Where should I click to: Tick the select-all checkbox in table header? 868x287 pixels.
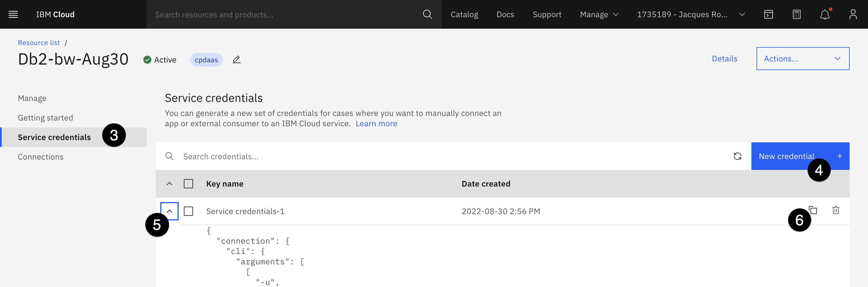[x=188, y=184]
